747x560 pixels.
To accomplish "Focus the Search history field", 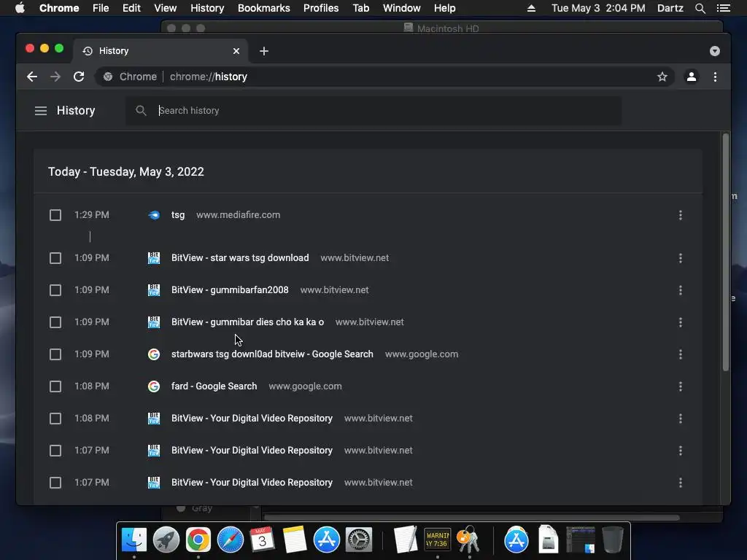I will click(373, 111).
